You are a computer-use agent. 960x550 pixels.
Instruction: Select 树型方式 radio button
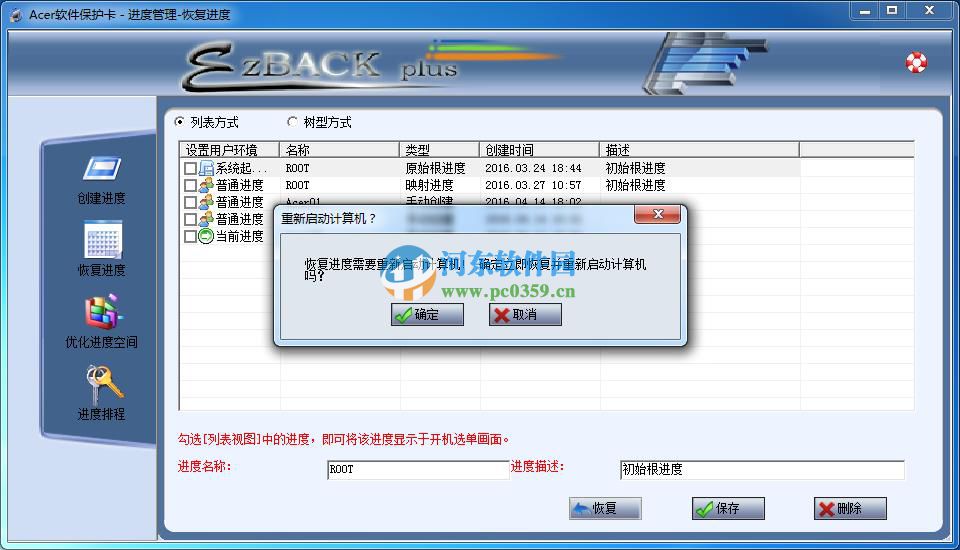(292, 122)
